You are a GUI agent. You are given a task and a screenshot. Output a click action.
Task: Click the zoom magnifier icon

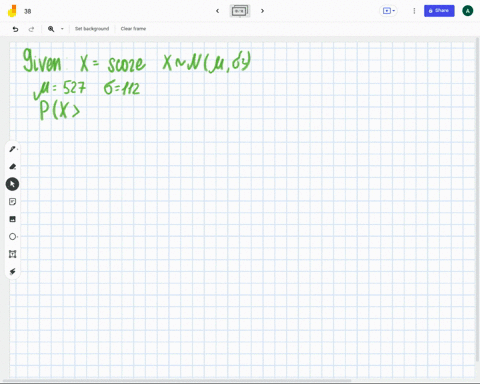point(51,29)
